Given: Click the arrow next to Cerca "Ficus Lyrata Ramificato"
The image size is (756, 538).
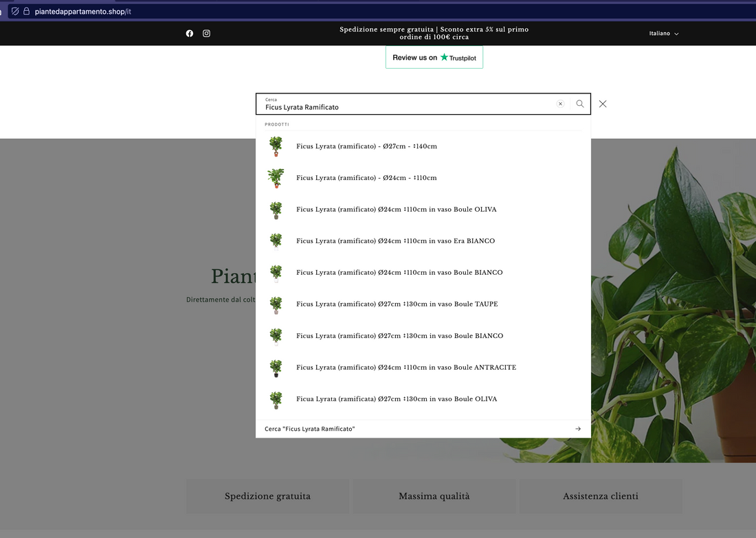Looking at the screenshot, I should click(578, 429).
